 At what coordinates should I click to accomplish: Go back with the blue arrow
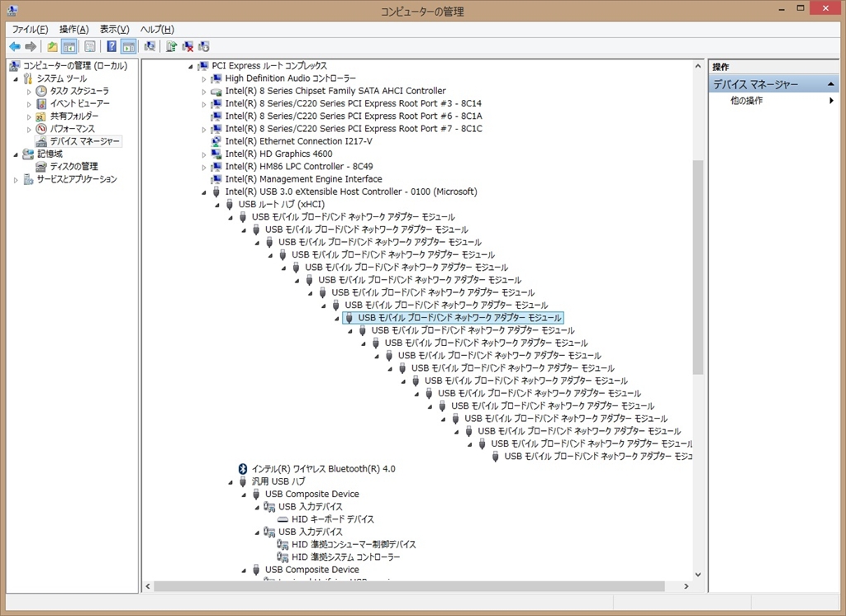pos(15,47)
